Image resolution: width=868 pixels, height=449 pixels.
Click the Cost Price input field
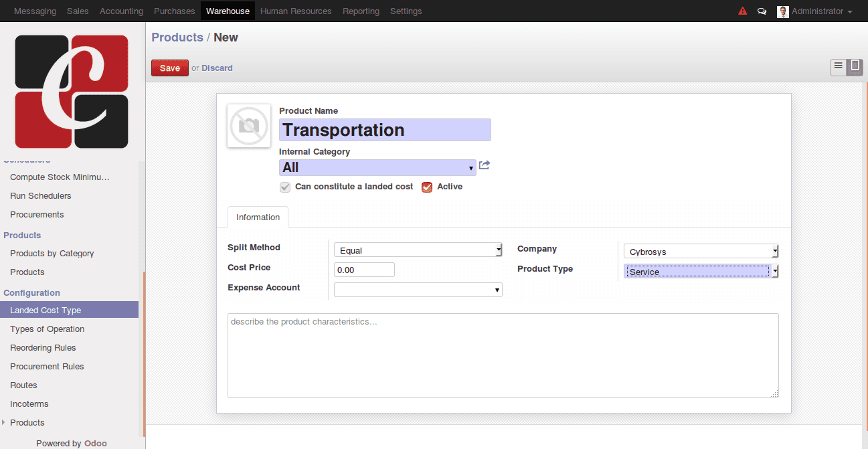click(x=364, y=270)
